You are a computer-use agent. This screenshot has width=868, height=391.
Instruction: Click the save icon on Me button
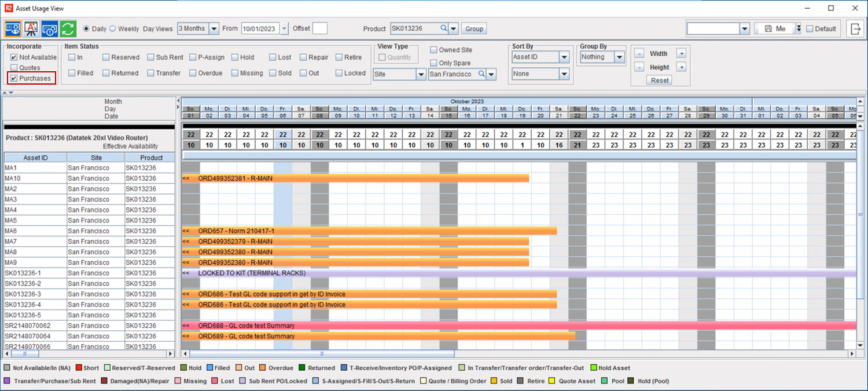tap(768, 29)
